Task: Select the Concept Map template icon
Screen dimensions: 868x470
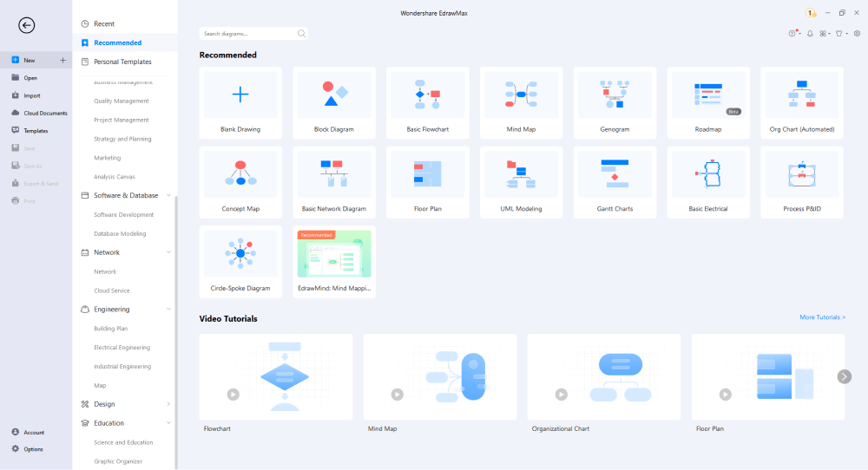Action: (x=240, y=173)
